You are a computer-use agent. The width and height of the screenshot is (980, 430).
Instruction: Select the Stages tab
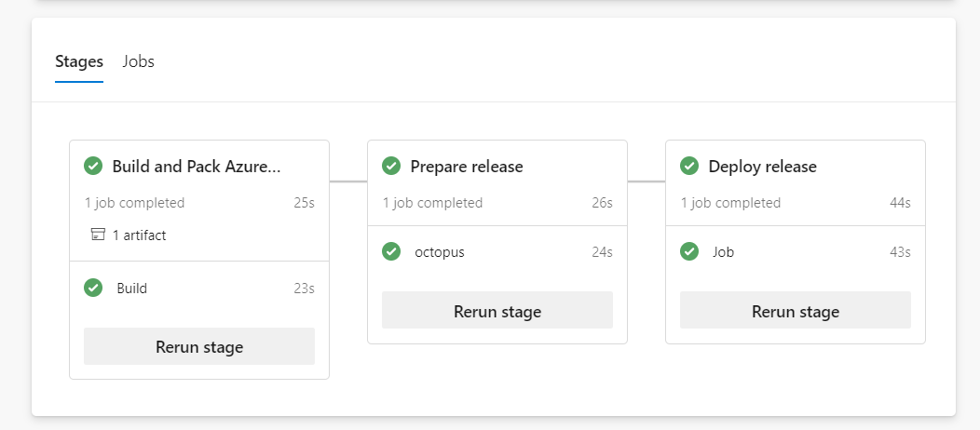79,61
